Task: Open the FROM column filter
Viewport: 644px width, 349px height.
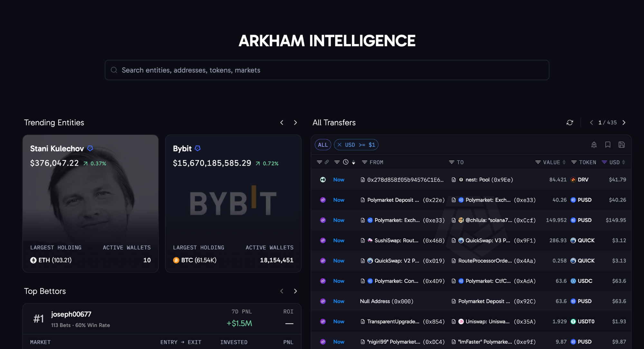Action: coord(365,162)
